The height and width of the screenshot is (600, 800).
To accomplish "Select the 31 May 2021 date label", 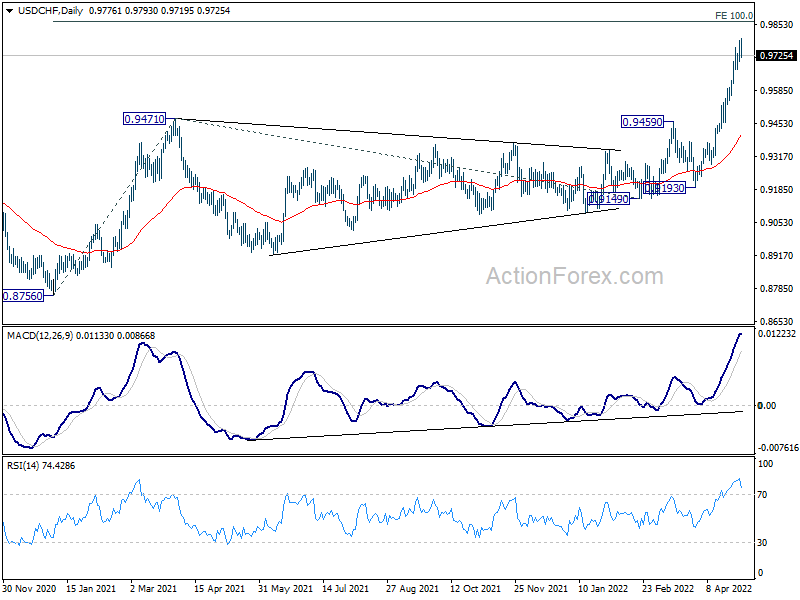I will [x=285, y=588].
